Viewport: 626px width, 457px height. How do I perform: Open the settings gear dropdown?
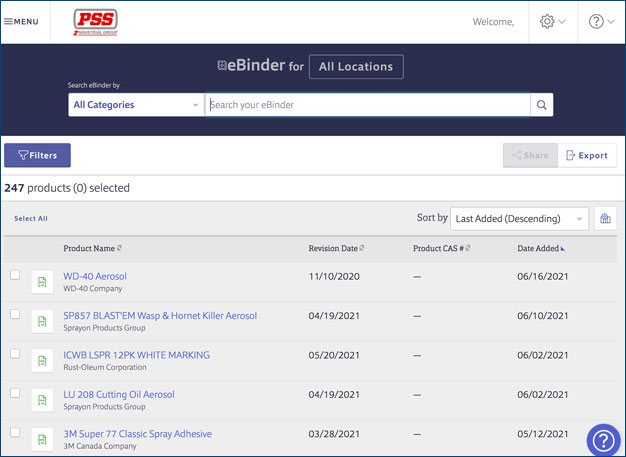[x=553, y=22]
